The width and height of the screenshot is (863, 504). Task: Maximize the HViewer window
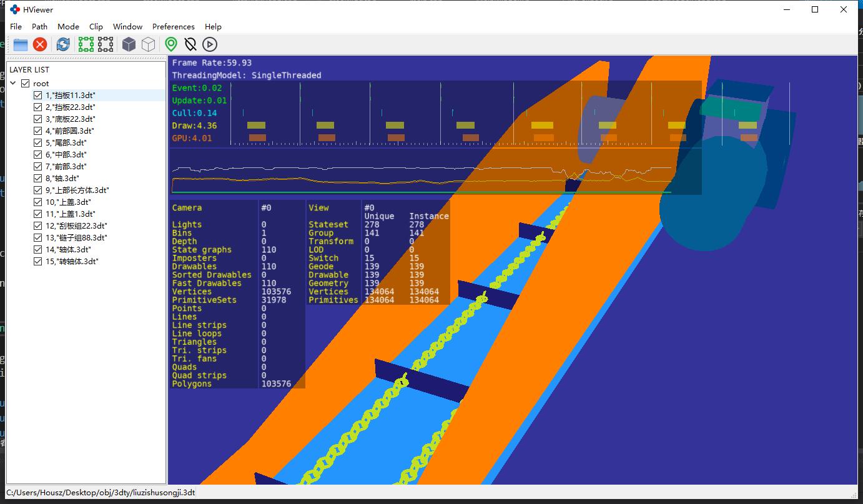(x=815, y=9)
